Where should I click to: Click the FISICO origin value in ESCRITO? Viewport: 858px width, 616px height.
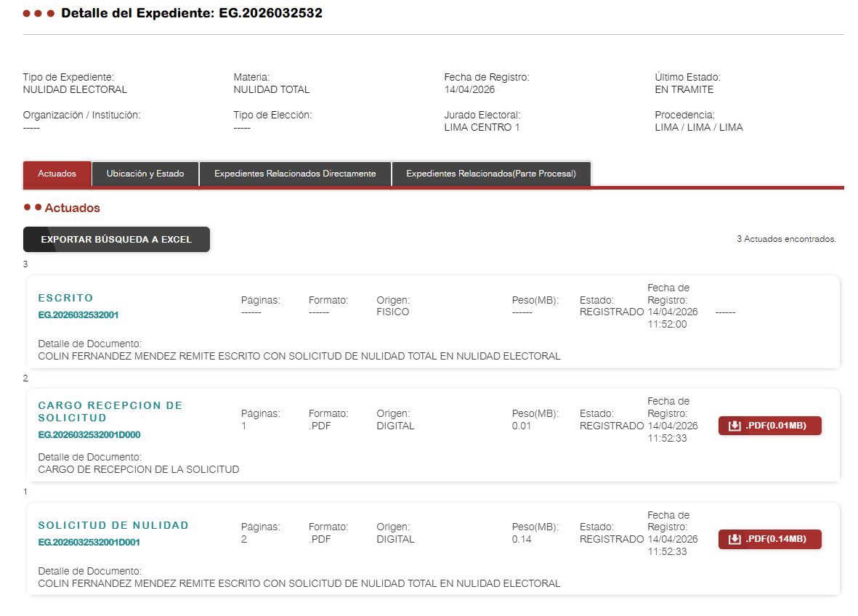point(393,312)
